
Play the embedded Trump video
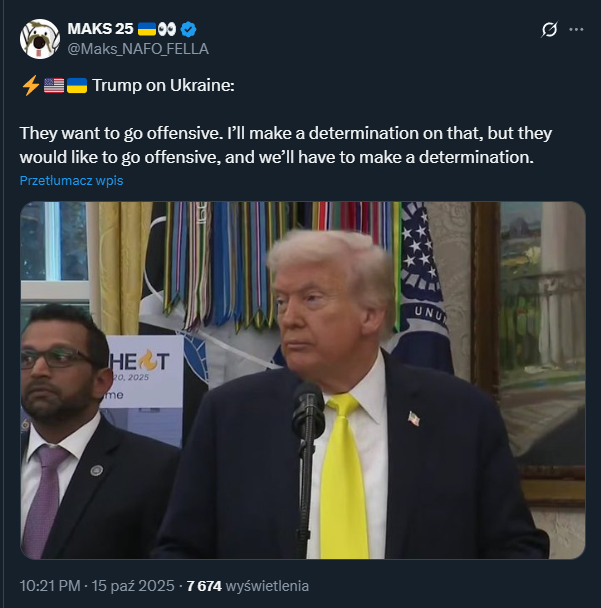click(302, 380)
